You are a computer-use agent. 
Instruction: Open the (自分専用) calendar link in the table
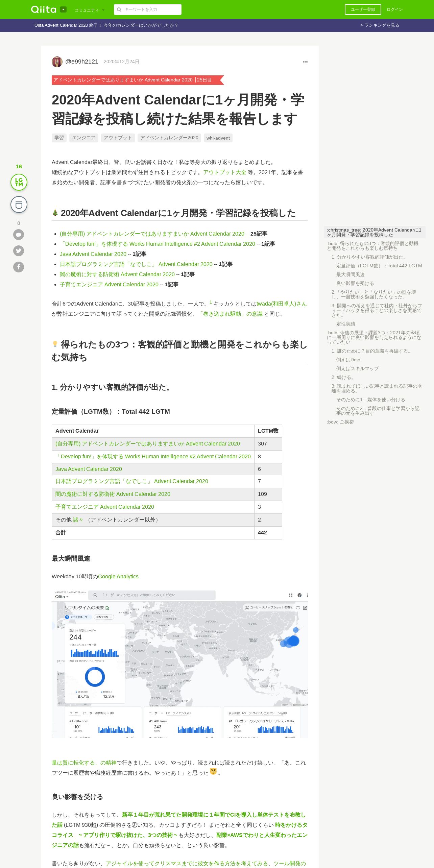pyautogui.click(x=148, y=444)
